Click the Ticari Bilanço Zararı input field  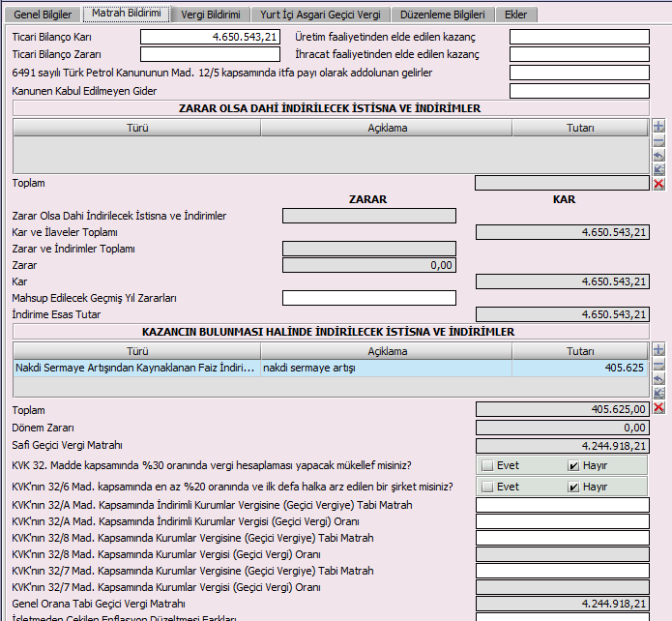point(210,54)
